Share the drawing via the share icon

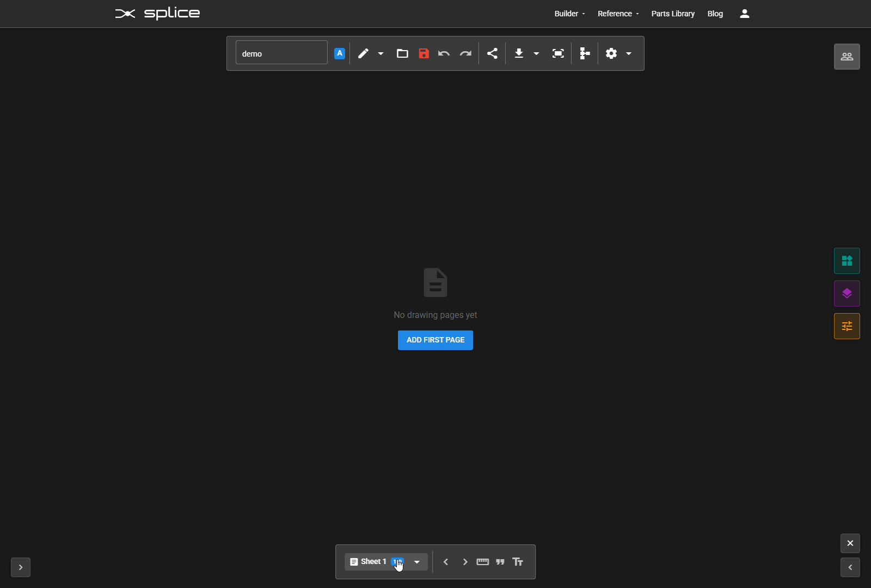pos(492,53)
